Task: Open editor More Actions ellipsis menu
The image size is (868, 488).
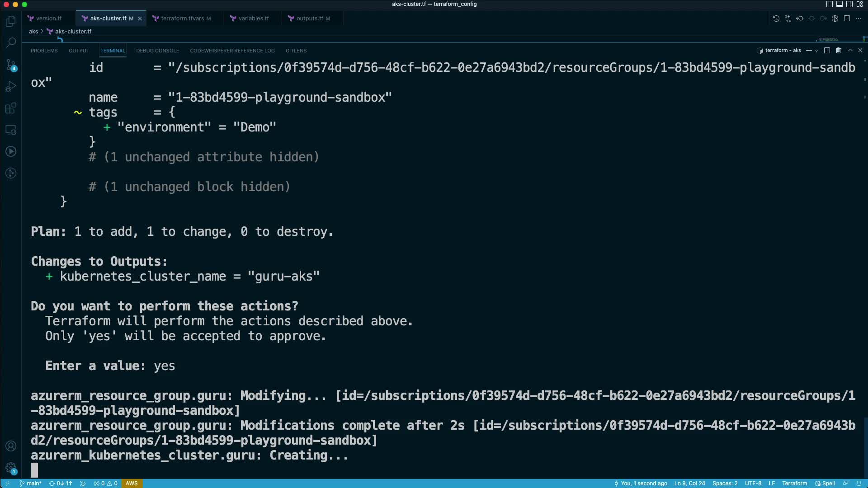Action: point(859,19)
